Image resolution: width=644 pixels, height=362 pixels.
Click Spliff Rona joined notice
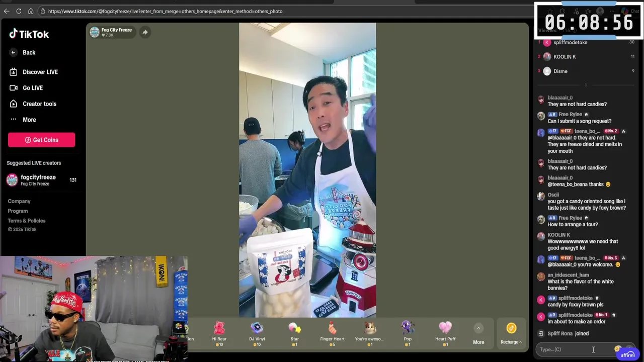(x=568, y=333)
